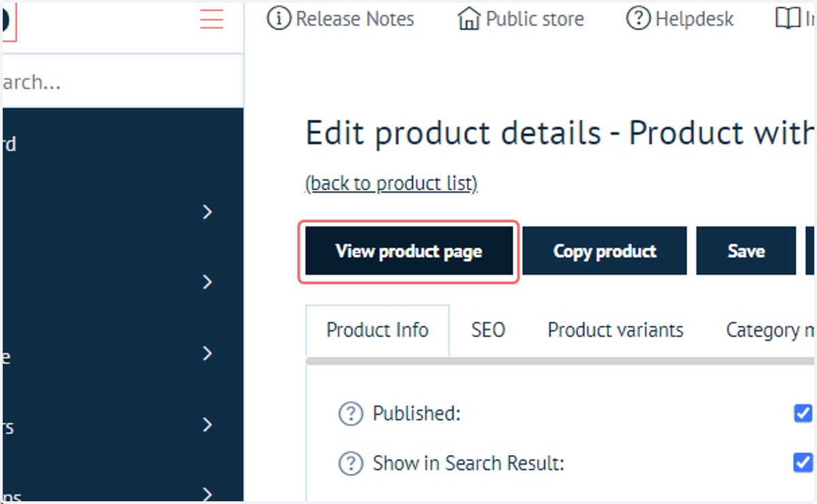Image resolution: width=817 pixels, height=504 pixels.
Task: Expand the first sidebar menu chevron
Action: (x=208, y=212)
